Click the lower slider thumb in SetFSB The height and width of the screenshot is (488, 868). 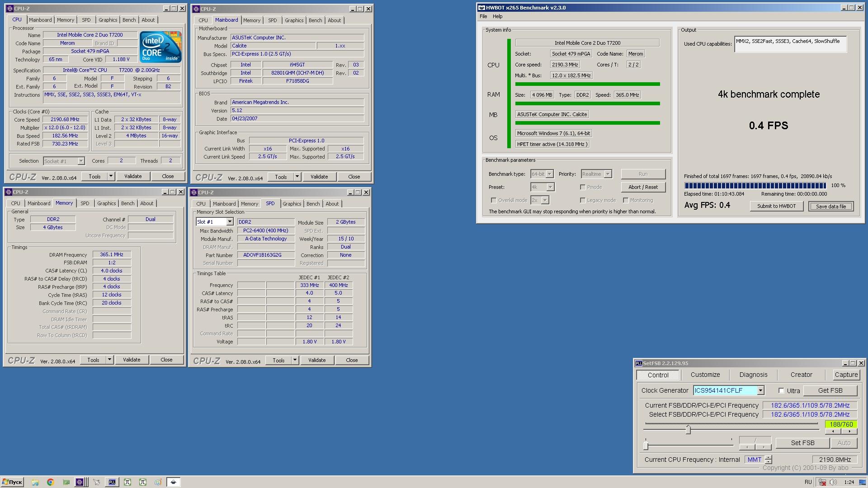(646, 446)
